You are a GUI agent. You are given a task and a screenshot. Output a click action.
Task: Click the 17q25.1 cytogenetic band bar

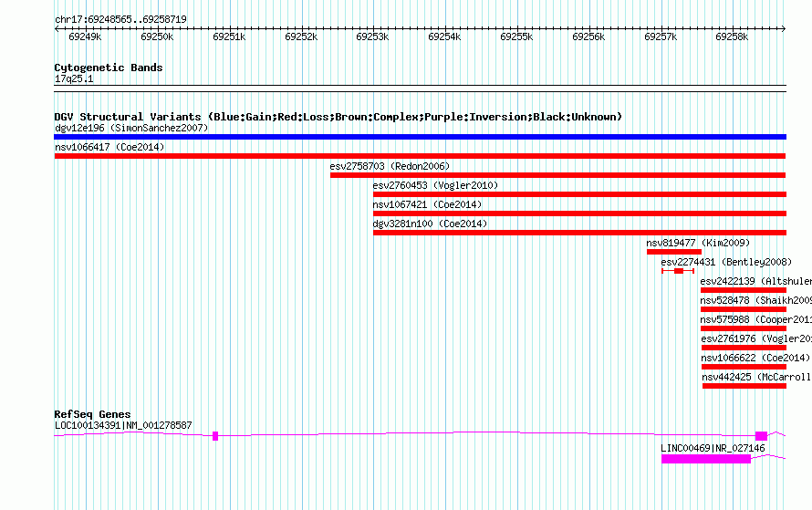click(420, 88)
